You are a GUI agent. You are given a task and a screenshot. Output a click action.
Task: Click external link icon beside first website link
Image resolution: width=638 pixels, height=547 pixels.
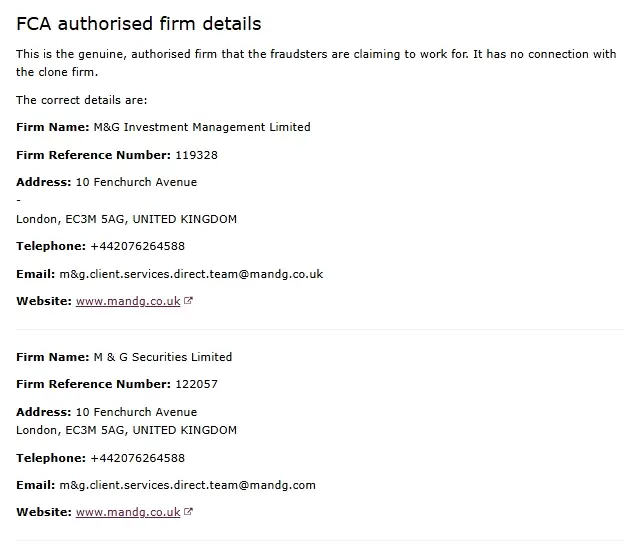[x=188, y=301]
